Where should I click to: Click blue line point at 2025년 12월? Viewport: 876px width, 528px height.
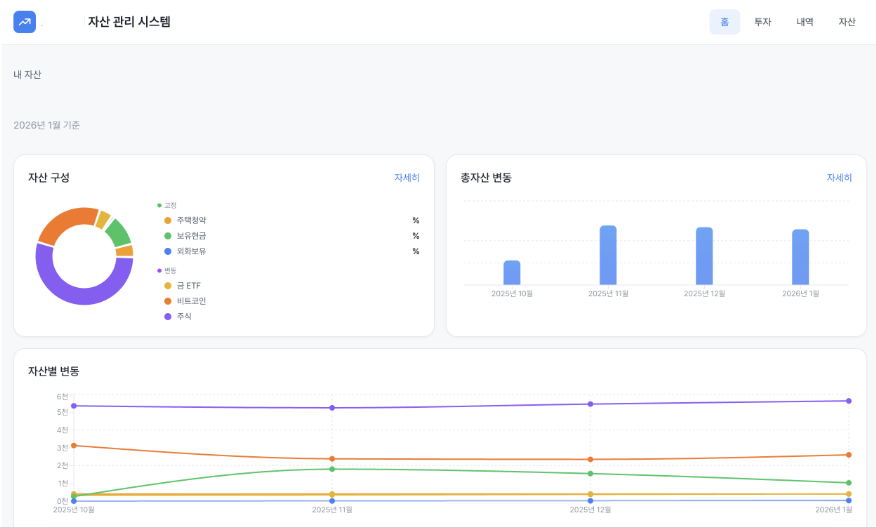tap(591, 501)
